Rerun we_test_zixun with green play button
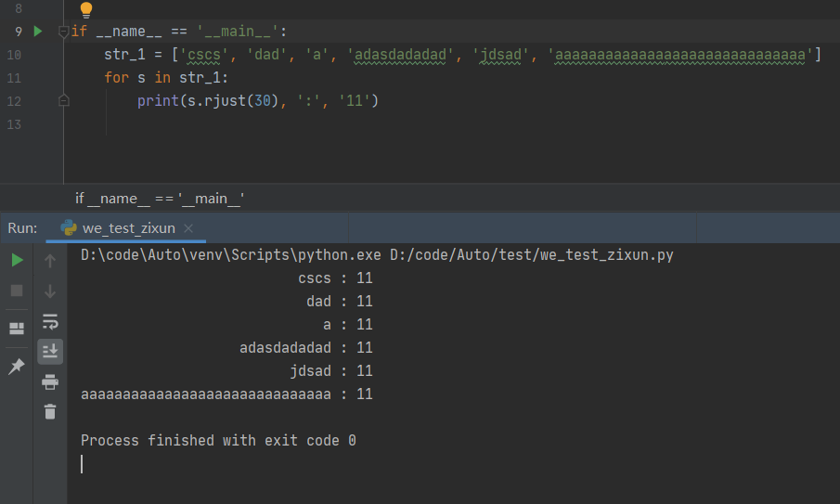The height and width of the screenshot is (504, 840). pos(17,260)
